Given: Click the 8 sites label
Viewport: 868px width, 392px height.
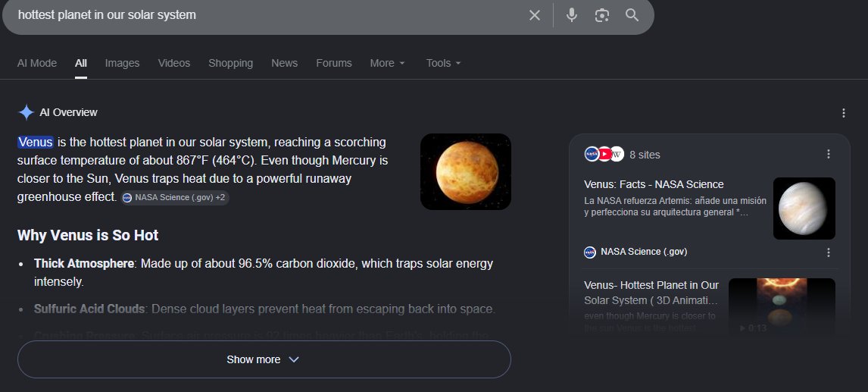Looking at the screenshot, I should (x=645, y=155).
